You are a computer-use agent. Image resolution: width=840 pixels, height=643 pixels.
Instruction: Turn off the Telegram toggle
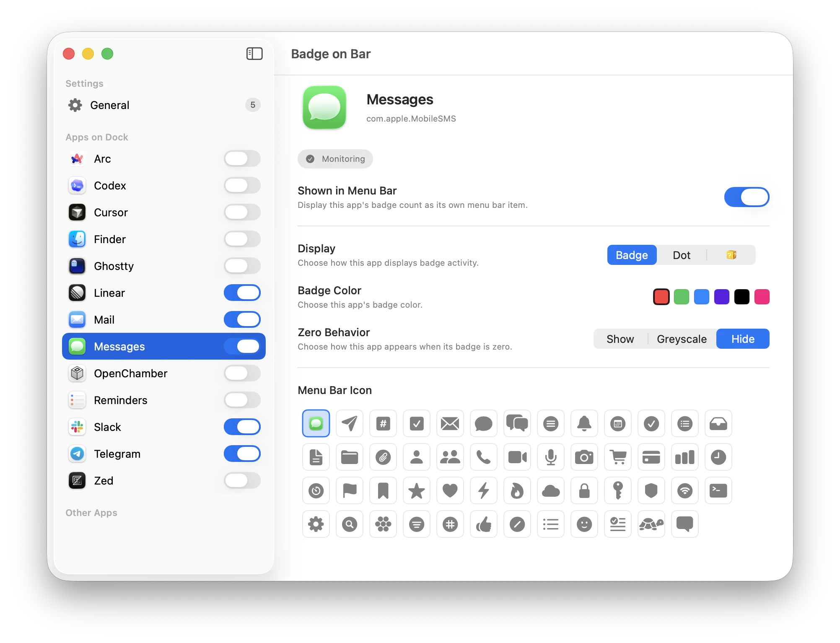tap(242, 454)
